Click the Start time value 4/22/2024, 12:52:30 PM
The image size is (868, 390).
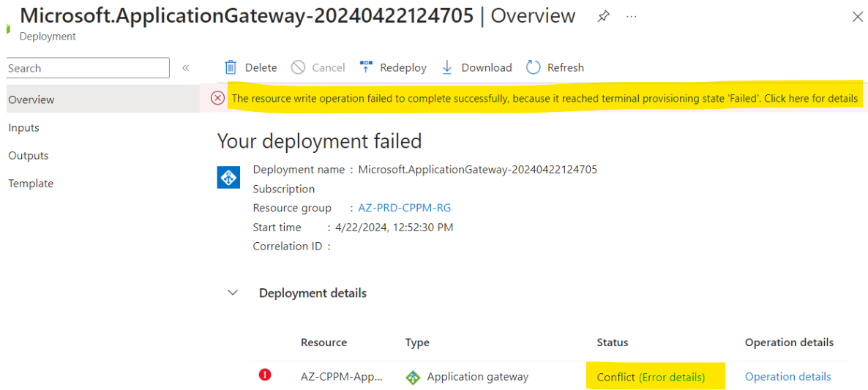pyautogui.click(x=394, y=228)
